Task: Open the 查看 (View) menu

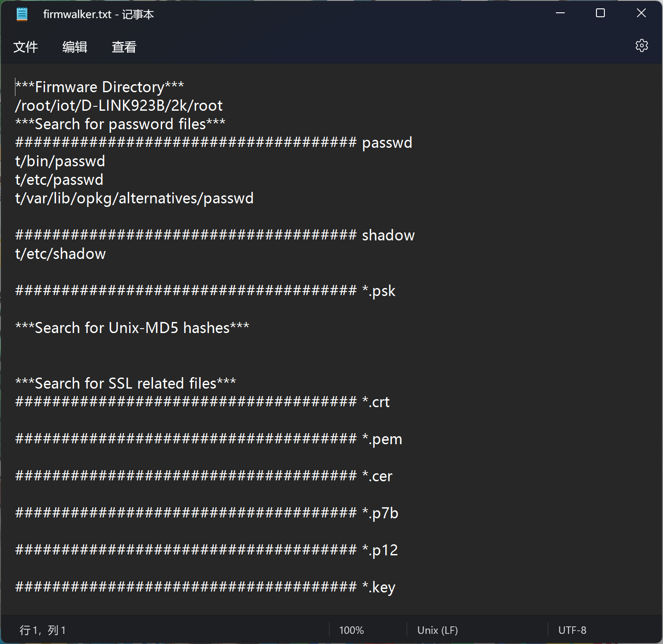Action: pyautogui.click(x=124, y=47)
